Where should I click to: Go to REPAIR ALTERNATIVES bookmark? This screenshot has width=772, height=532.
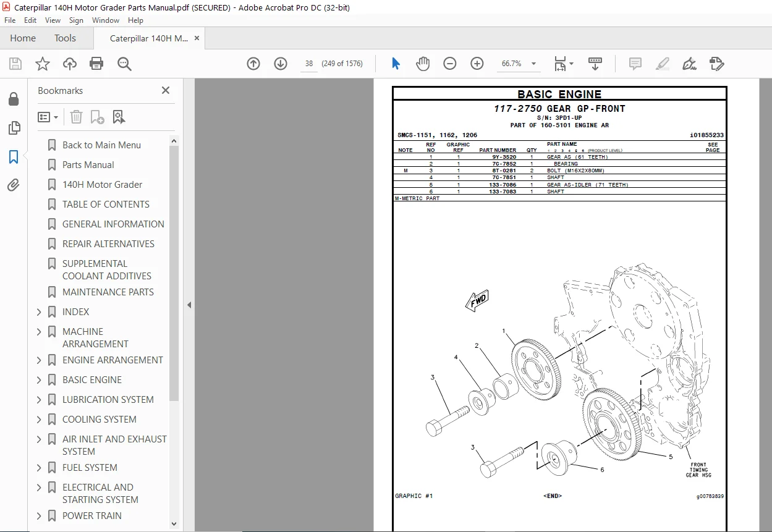[108, 244]
